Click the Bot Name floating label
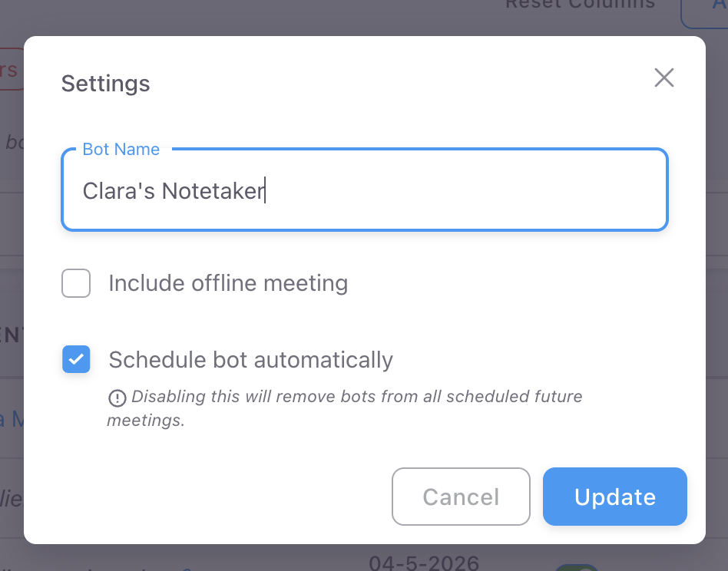Viewport: 728px width, 571px height. 121,150
